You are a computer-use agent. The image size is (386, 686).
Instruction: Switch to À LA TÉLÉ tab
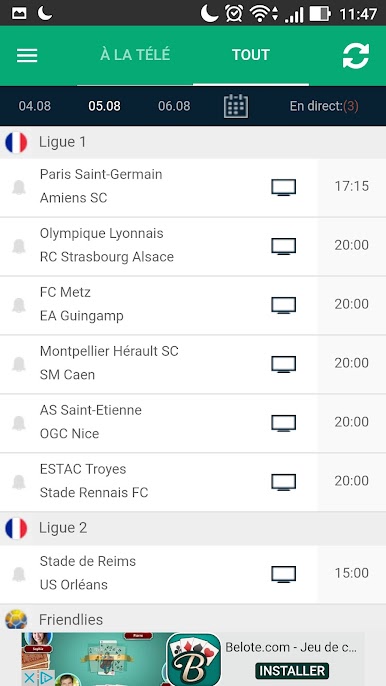[x=135, y=55]
